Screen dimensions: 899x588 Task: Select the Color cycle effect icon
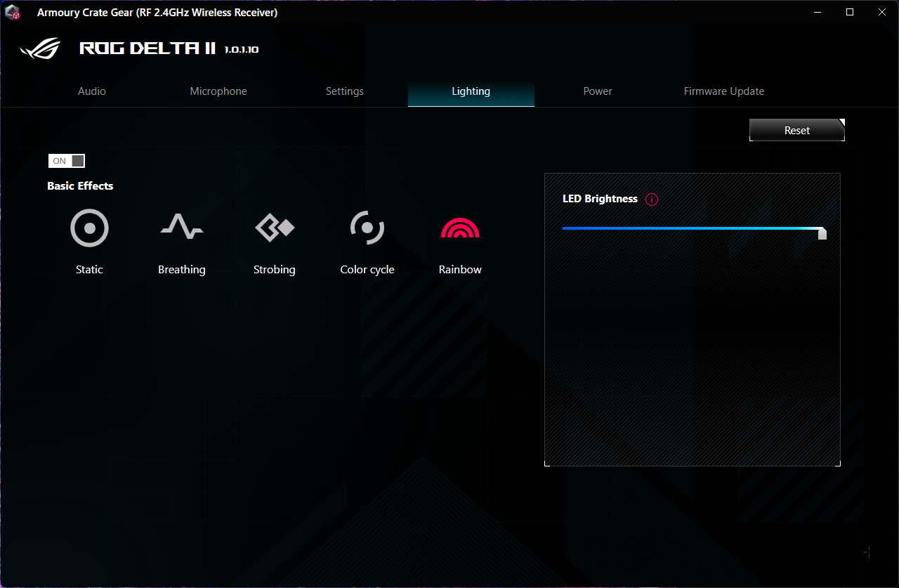click(x=367, y=228)
